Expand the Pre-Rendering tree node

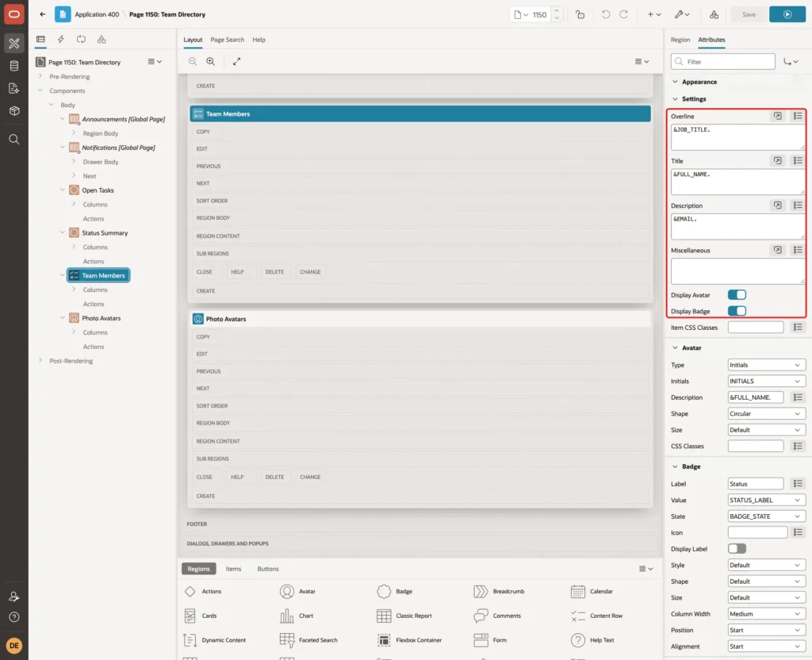click(x=40, y=76)
